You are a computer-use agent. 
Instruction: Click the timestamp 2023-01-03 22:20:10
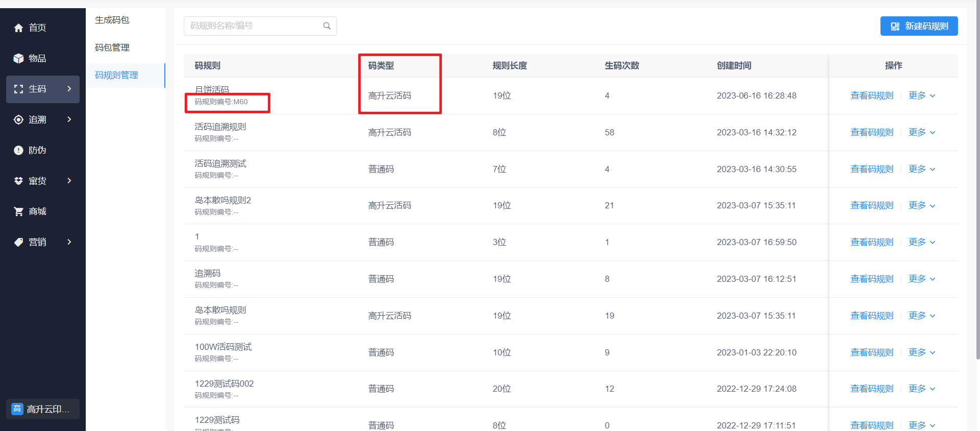[756, 352]
